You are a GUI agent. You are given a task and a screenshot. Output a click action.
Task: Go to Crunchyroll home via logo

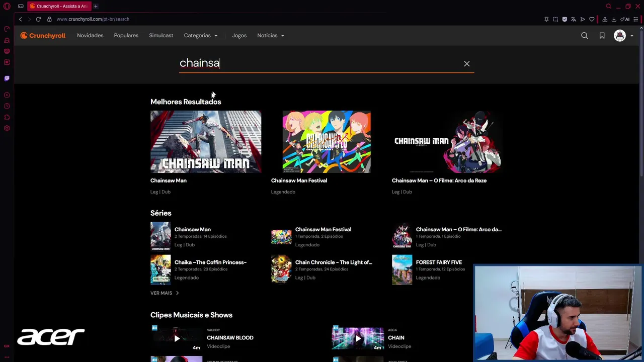43,36
